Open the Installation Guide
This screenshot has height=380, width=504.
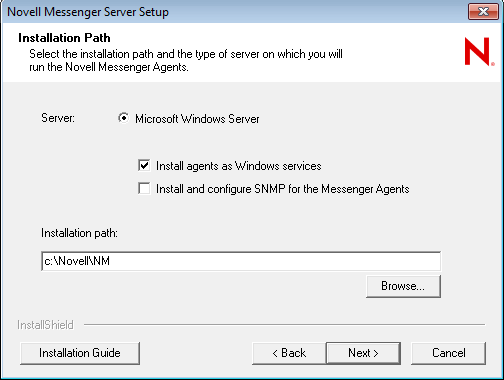tap(80, 353)
